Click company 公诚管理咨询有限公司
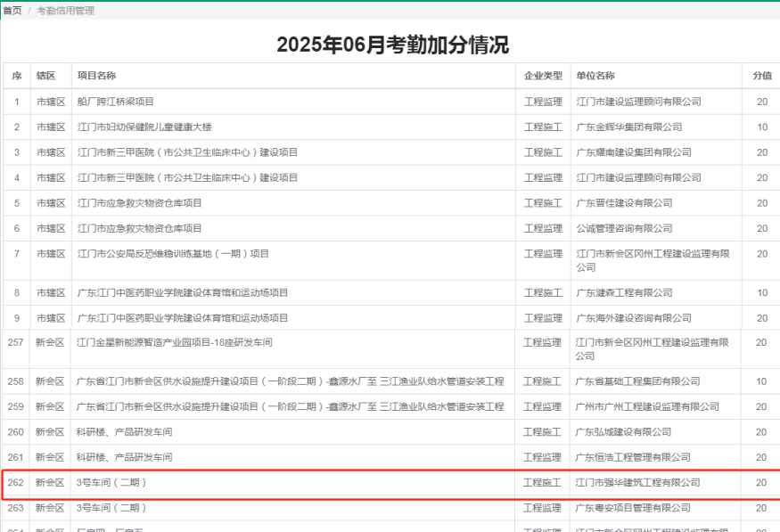This screenshot has width=780, height=532. point(624,229)
